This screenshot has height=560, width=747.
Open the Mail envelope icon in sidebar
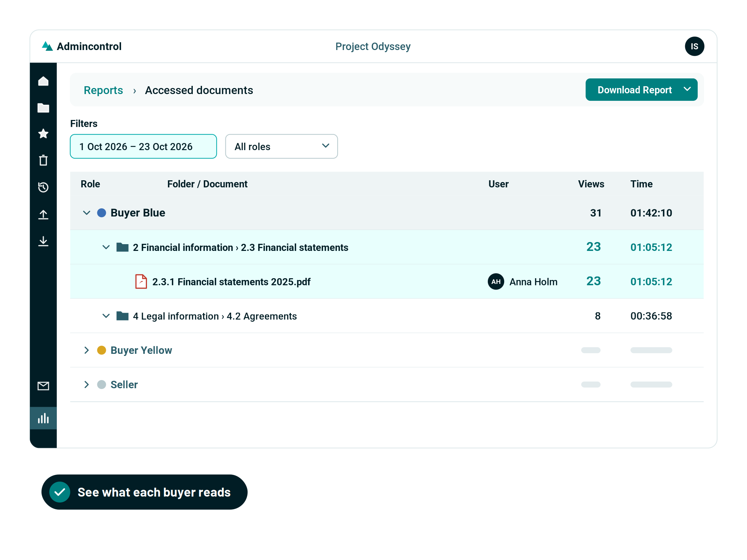pyautogui.click(x=43, y=386)
